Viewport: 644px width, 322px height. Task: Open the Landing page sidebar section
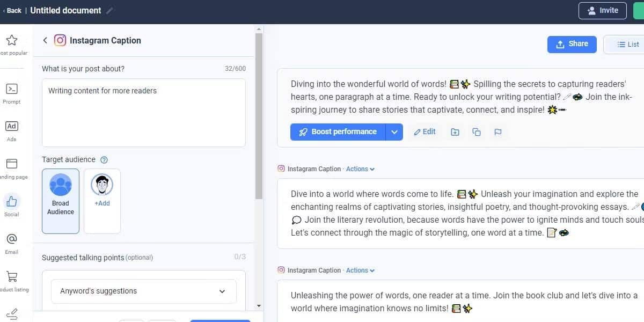12,164
